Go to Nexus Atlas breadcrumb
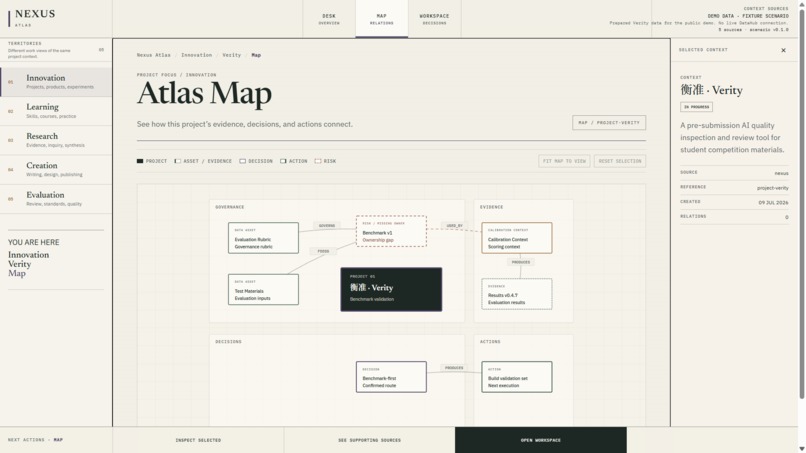 click(x=153, y=55)
